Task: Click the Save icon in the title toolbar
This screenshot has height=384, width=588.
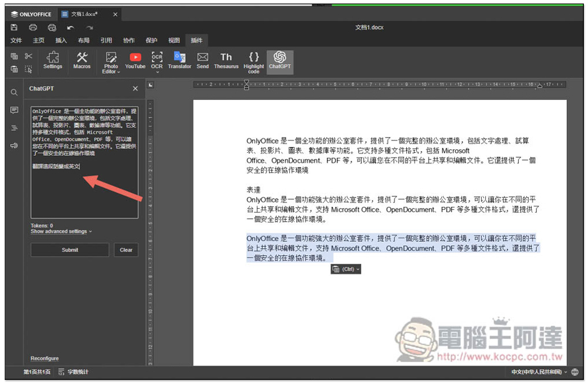Action: click(14, 27)
